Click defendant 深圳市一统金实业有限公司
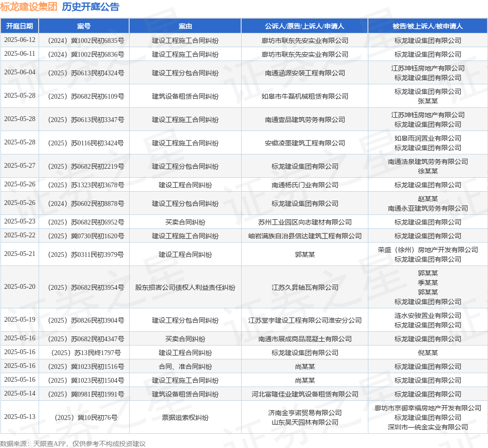This screenshot has height=448, width=488. tap(427, 427)
